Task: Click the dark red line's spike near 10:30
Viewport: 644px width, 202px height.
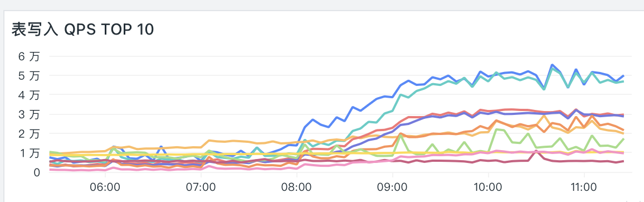Action: pyautogui.click(x=536, y=151)
